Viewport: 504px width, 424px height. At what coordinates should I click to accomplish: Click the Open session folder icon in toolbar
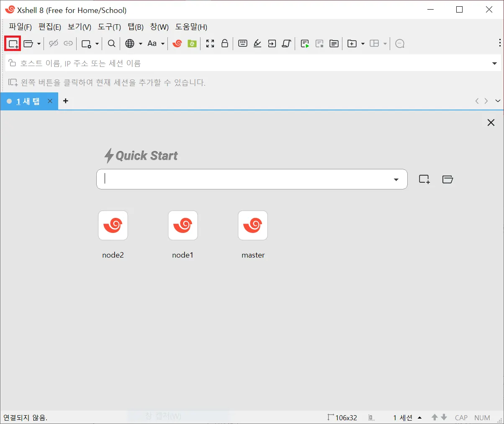coord(28,43)
